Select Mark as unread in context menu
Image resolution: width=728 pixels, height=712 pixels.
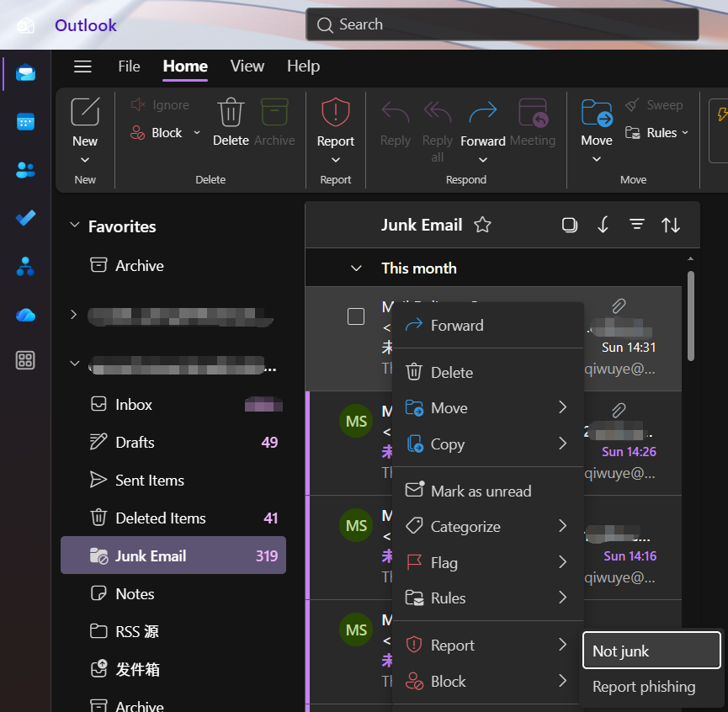click(x=481, y=491)
